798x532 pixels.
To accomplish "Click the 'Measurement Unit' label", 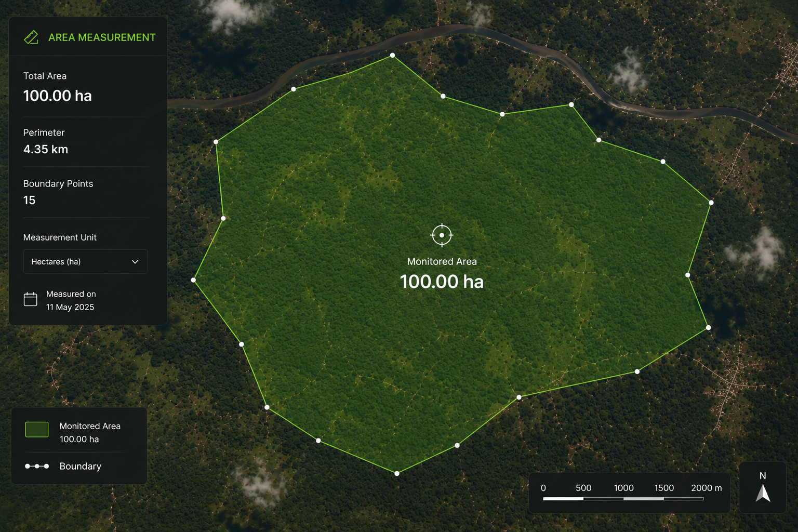I will tap(60, 237).
